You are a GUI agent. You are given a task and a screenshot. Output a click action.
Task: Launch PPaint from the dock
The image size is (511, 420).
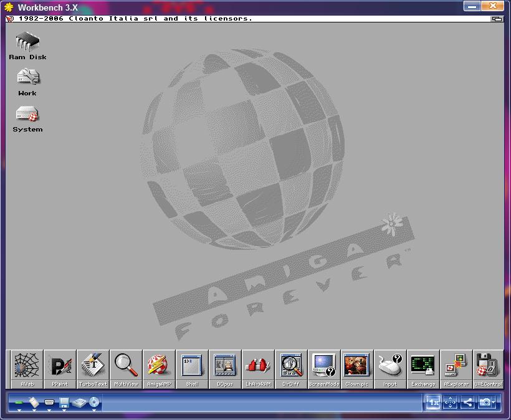pyautogui.click(x=60, y=369)
